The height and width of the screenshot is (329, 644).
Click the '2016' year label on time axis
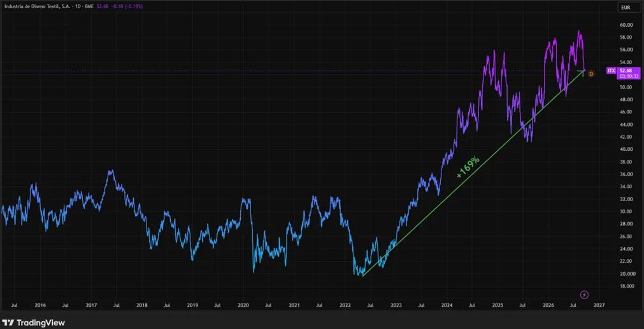pyautogui.click(x=40, y=305)
